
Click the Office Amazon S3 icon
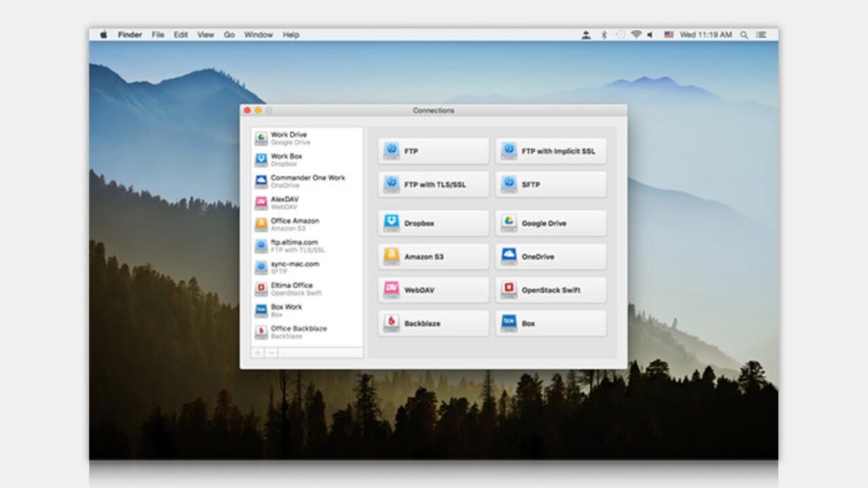[261, 224]
